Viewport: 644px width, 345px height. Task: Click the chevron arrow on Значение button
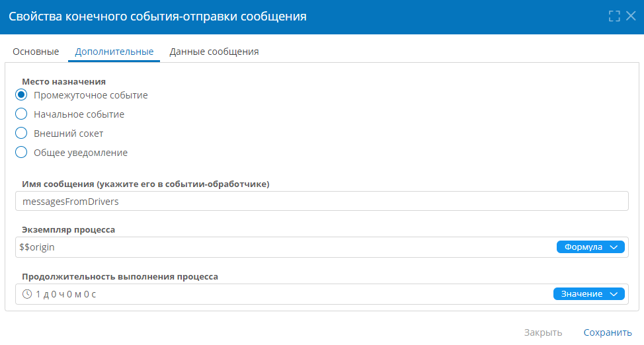coord(614,294)
